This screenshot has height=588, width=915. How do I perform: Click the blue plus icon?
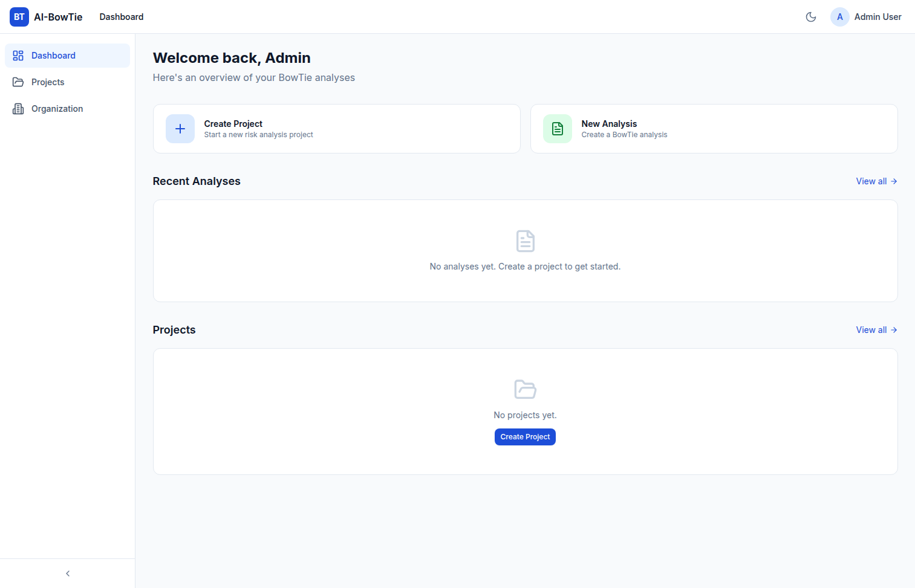click(x=180, y=129)
